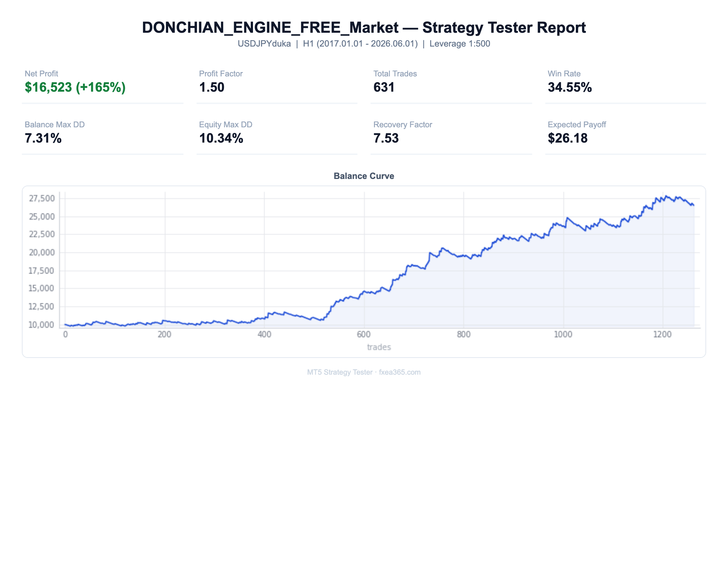Screen dimensions: 728x582
Task: Select the $26.18 expected payoff value
Action: 567,138
